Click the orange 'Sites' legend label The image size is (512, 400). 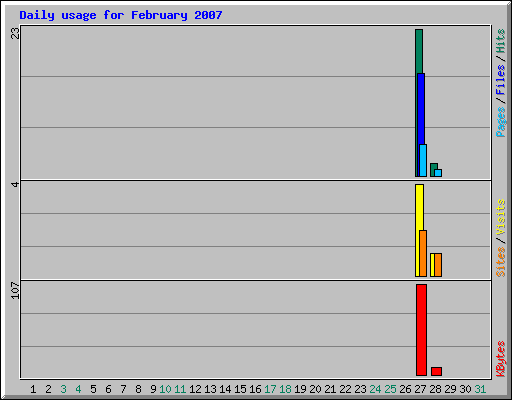(500, 262)
